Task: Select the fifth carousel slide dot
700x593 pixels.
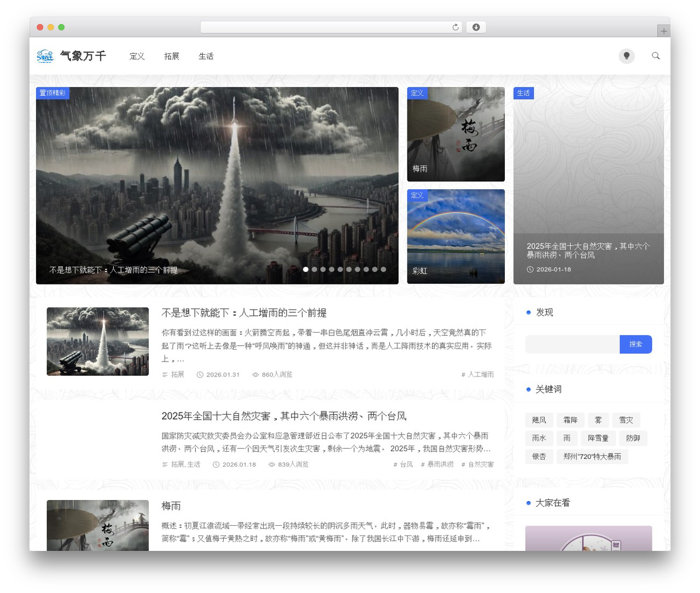Action: [340, 269]
